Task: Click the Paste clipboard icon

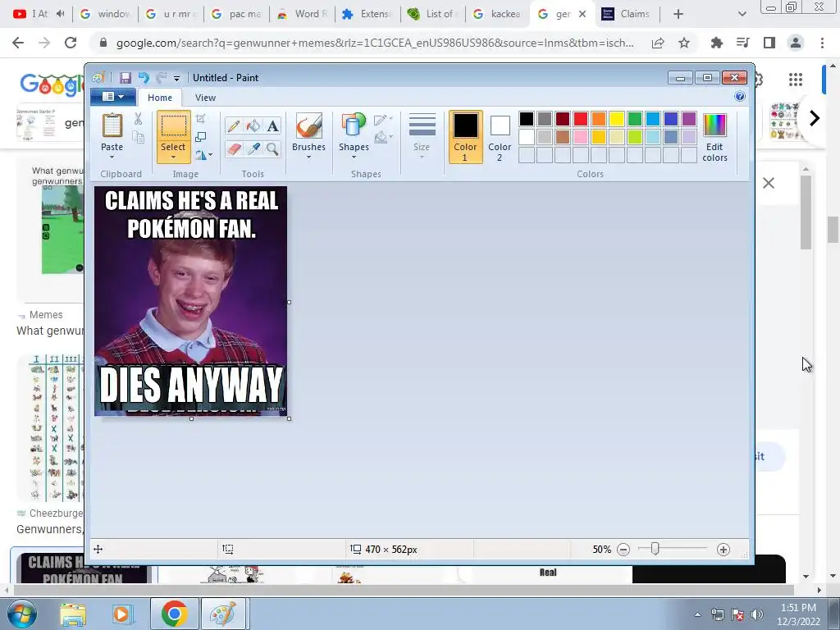Action: click(x=112, y=126)
